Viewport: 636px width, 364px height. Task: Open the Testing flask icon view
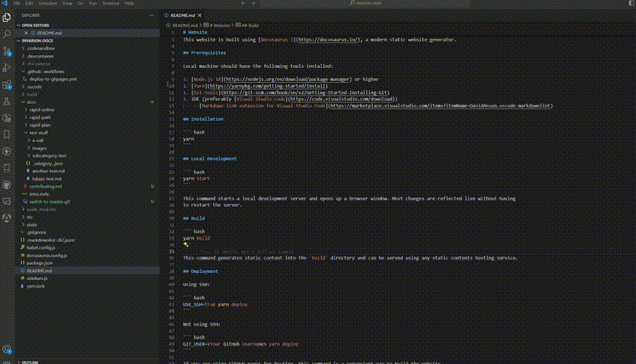(6, 102)
